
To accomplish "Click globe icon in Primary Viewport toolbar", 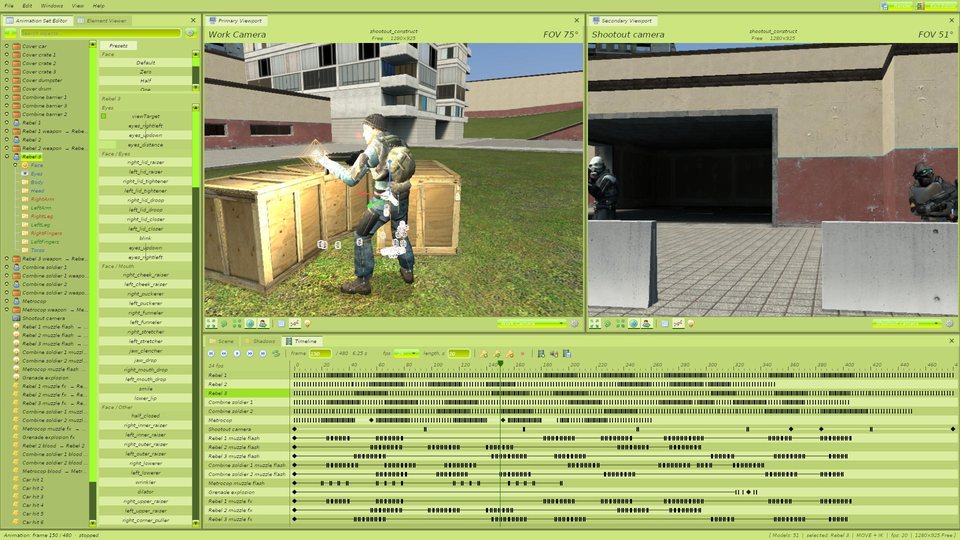I will pyautogui.click(x=250, y=323).
